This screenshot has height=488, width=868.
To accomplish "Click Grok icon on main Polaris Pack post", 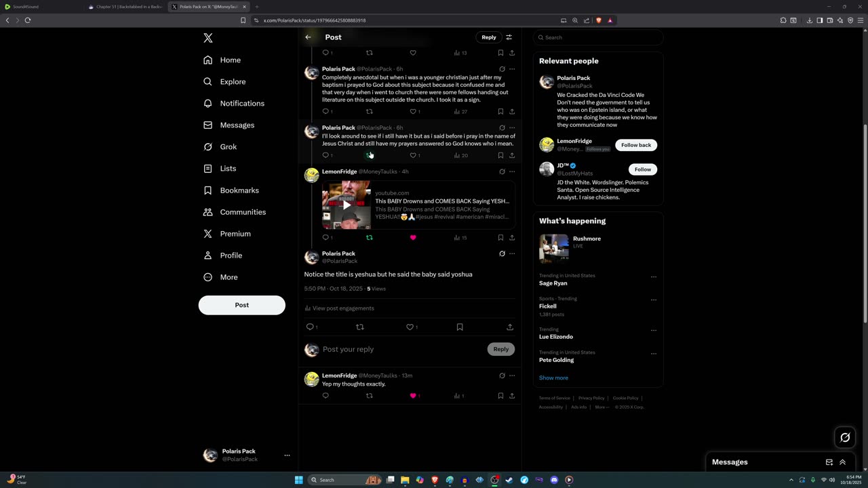I will tap(502, 253).
